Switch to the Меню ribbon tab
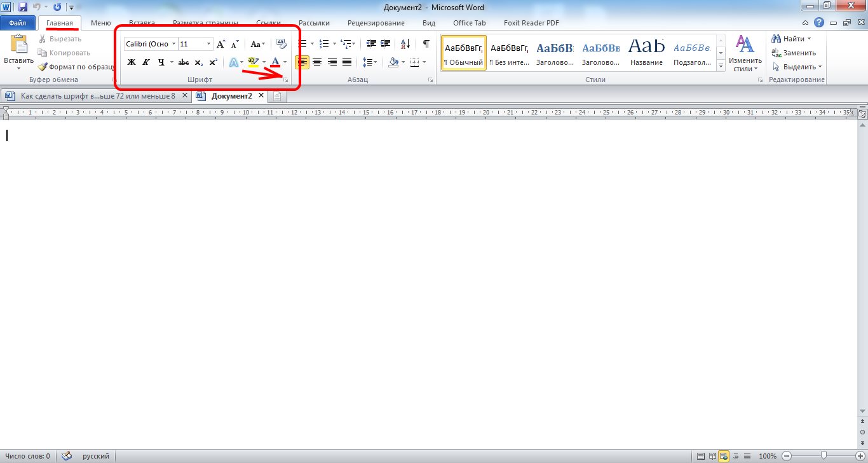Viewport: 868px width, 463px height. (x=100, y=23)
